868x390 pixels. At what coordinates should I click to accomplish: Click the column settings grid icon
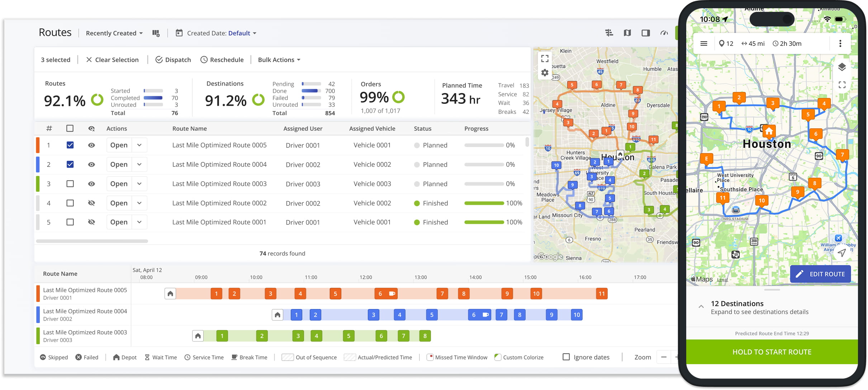(x=156, y=33)
